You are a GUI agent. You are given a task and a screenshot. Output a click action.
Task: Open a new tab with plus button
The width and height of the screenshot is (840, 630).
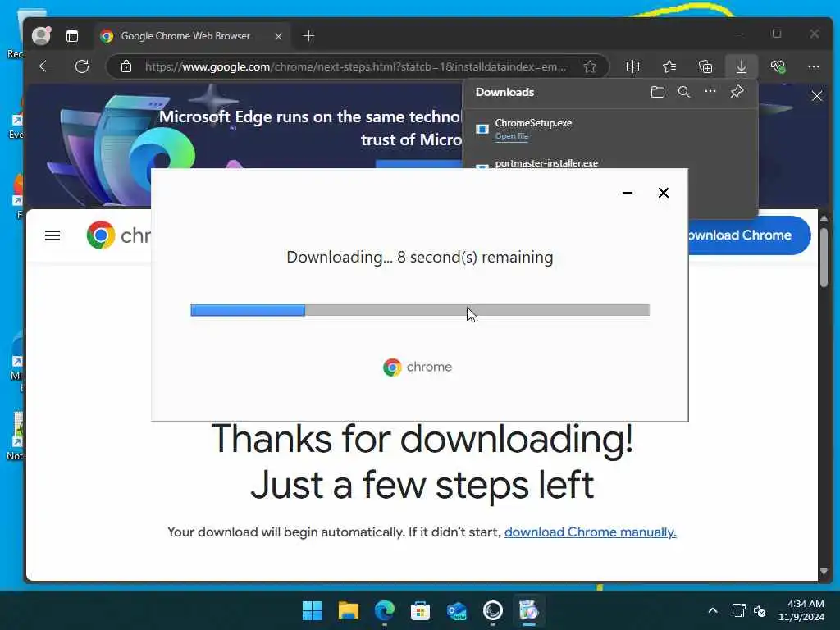[x=308, y=36]
